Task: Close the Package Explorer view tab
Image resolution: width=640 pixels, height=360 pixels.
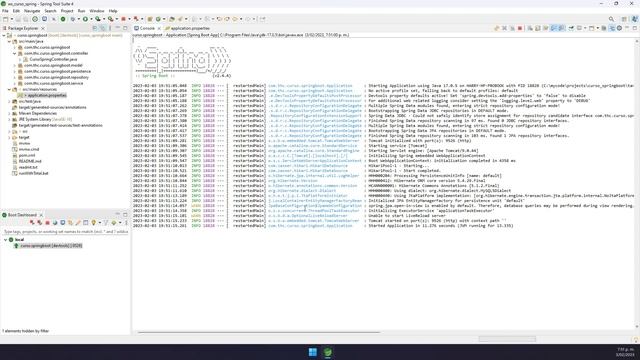Action: [43, 28]
